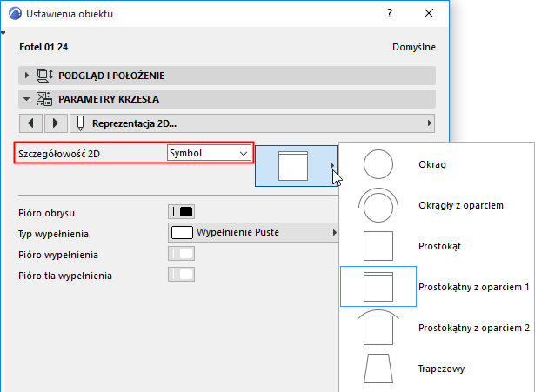Close the Ustawienia obiektu dialog
Viewport: 535px width, 392px height.
pos(428,14)
